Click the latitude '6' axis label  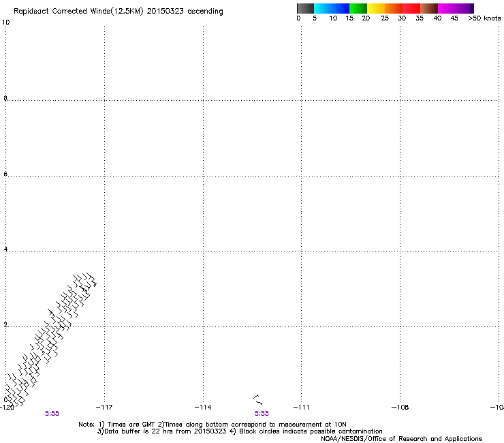pos(5,174)
